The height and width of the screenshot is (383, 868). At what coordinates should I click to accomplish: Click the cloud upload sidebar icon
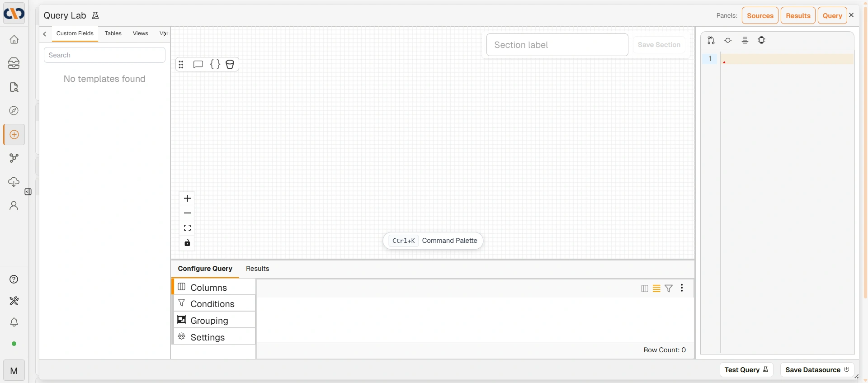pos(14,182)
